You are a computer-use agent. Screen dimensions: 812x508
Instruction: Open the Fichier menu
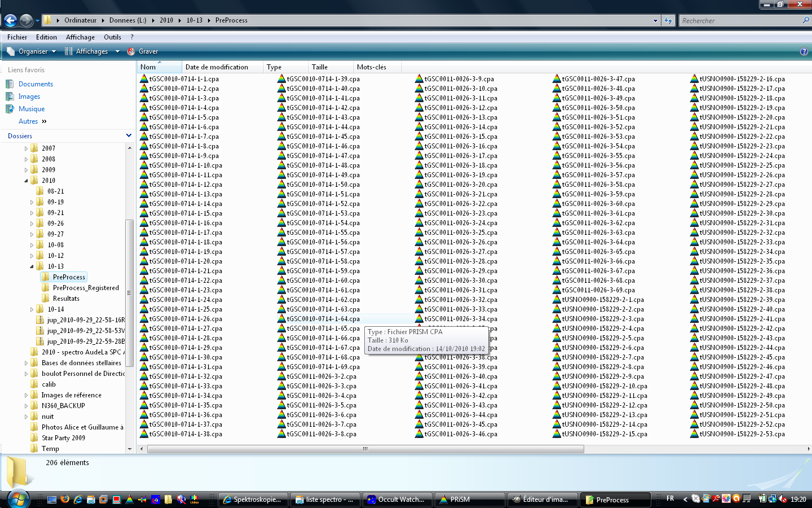(17, 37)
